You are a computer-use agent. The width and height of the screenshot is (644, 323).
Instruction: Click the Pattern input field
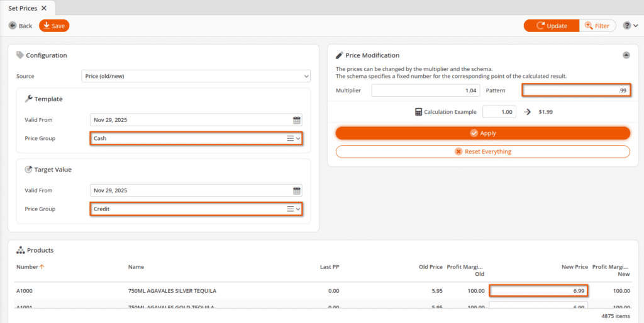[x=576, y=90]
